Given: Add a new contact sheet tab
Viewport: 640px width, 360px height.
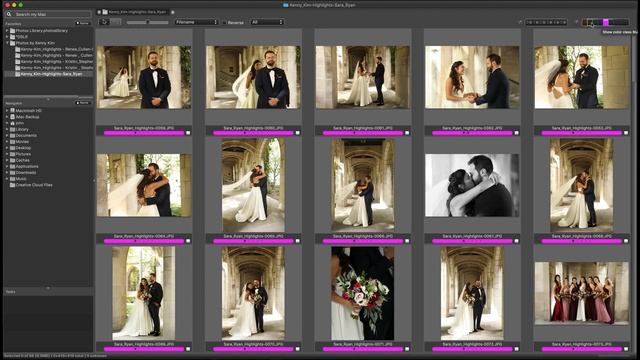Looking at the screenshot, I should (x=173, y=12).
